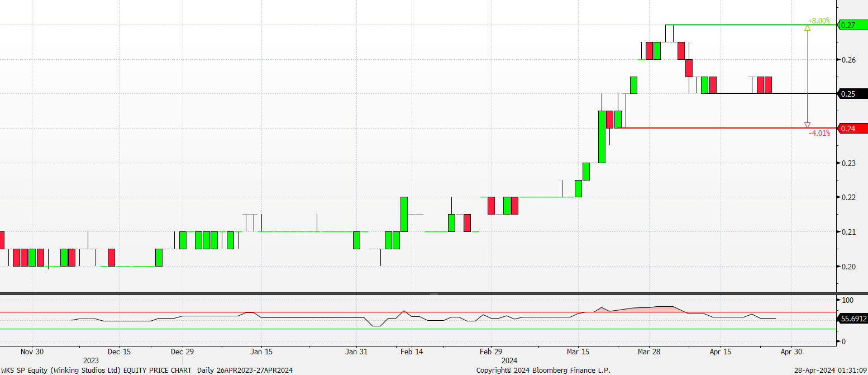
Task: Click the +8.00% gain annotation label
Action: pyautogui.click(x=818, y=21)
